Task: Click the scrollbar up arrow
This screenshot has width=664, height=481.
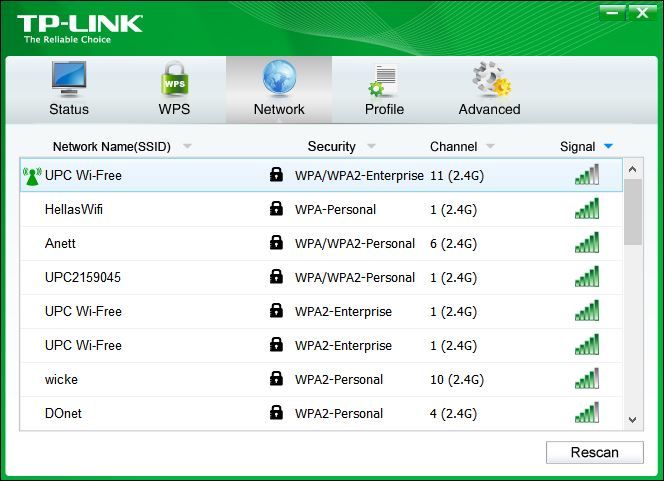Action: [633, 169]
